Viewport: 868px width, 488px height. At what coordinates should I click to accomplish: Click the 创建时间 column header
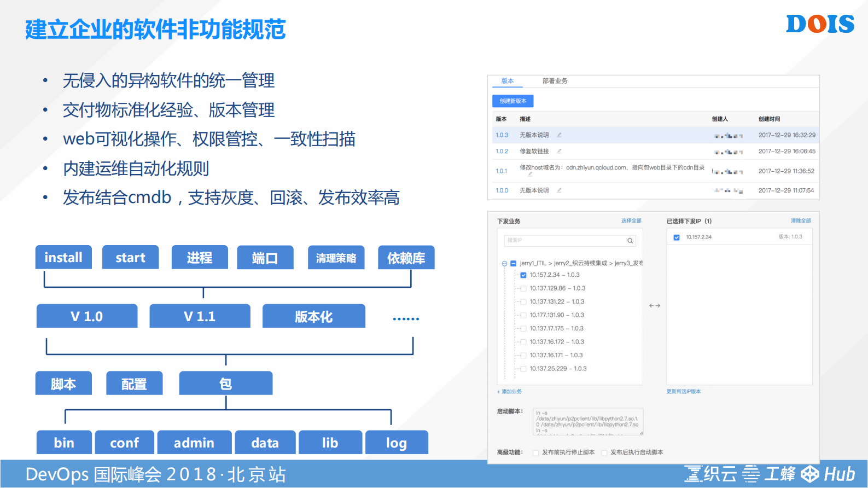[x=769, y=119]
